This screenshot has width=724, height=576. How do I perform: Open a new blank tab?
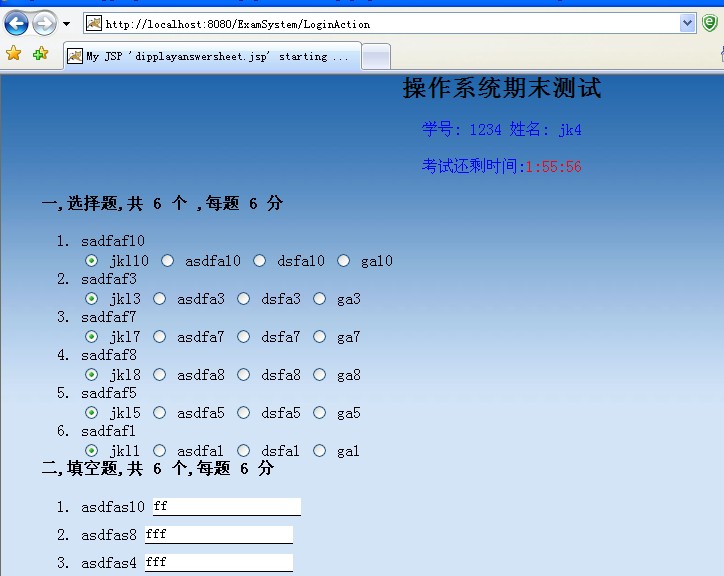tap(376, 57)
